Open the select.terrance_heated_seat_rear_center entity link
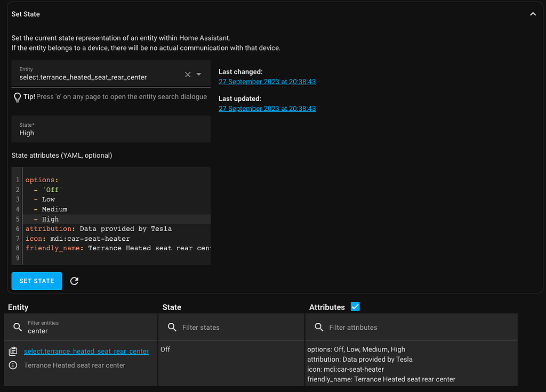The width and height of the screenshot is (546, 392). pyautogui.click(x=86, y=351)
